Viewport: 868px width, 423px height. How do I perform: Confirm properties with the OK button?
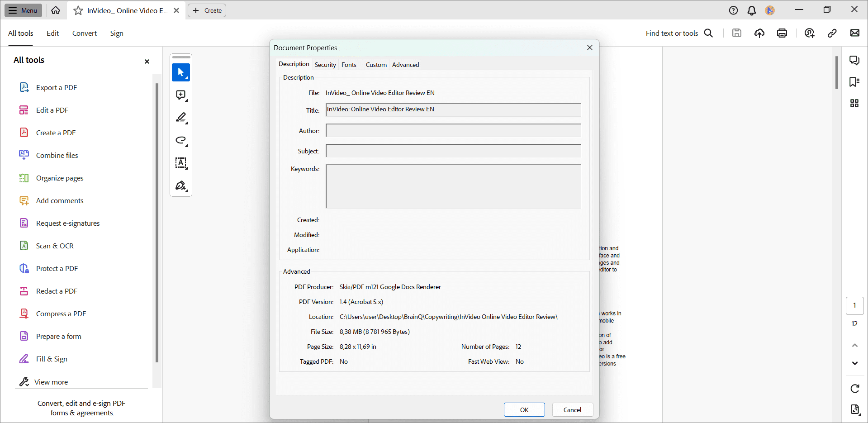[x=524, y=409]
